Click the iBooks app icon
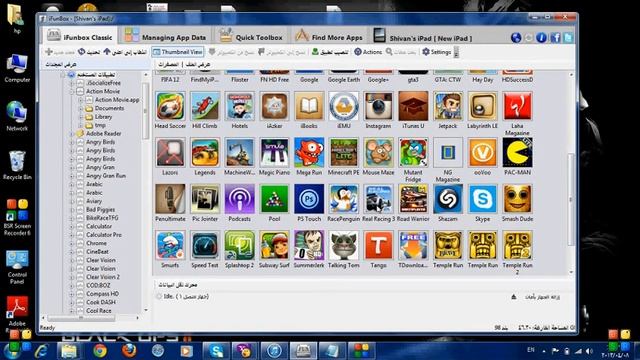 point(309,106)
